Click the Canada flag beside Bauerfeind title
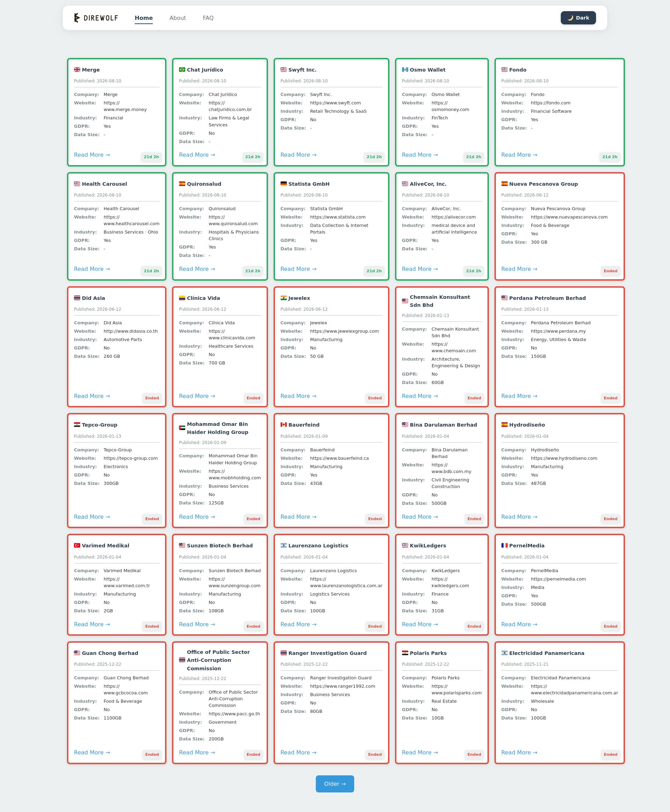The width and height of the screenshot is (670, 812). tap(284, 425)
